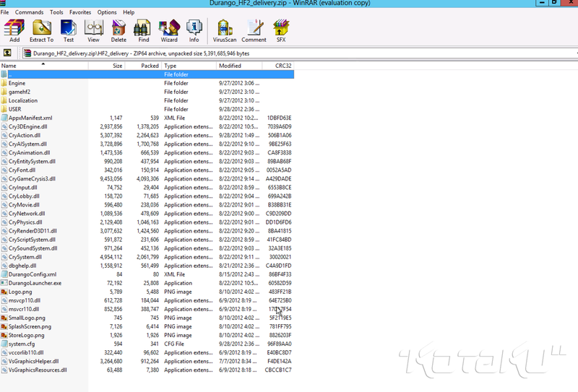
Task: Select CryAISystem.dll file name
Action: click(x=27, y=144)
